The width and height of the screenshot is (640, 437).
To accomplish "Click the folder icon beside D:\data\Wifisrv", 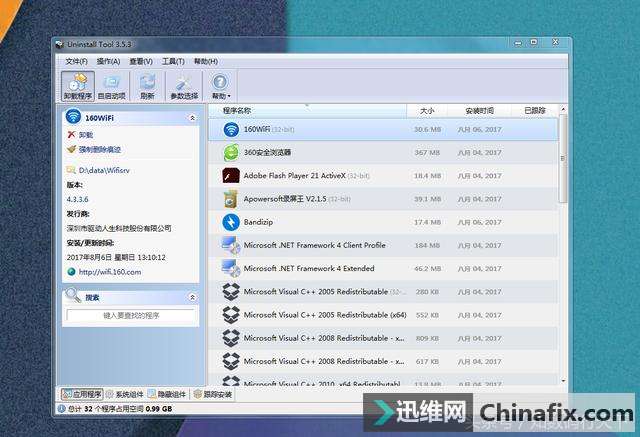I will 71,170.
